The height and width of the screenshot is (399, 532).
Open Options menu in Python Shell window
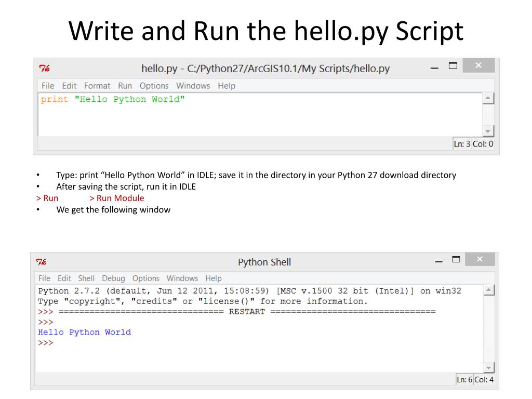[x=146, y=278]
